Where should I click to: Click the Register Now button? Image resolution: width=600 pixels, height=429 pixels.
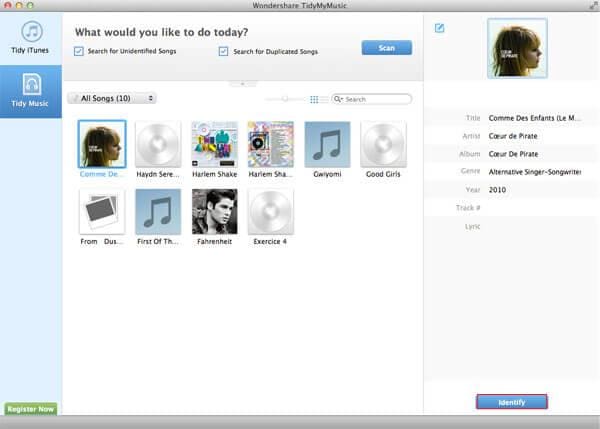pyautogui.click(x=31, y=409)
